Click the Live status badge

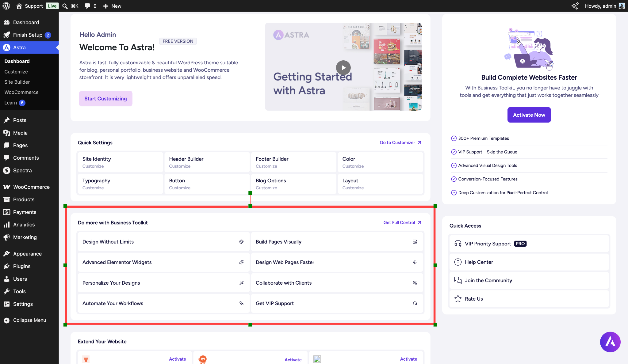[52, 6]
